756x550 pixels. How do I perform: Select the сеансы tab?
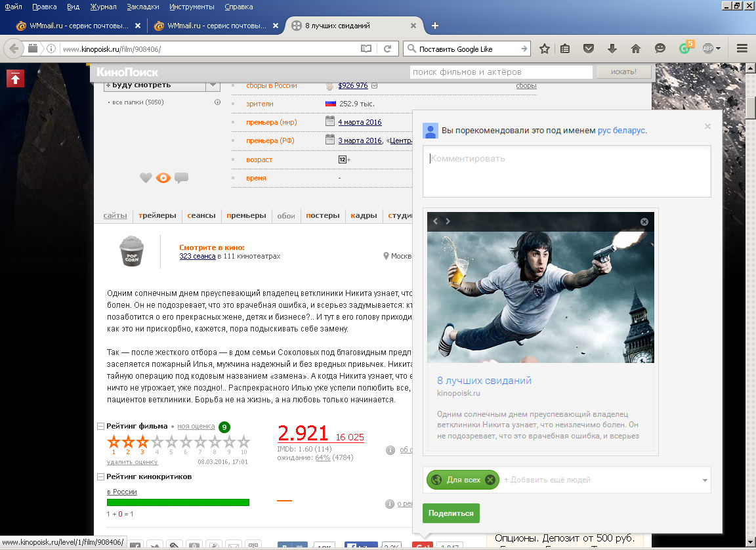(x=201, y=215)
